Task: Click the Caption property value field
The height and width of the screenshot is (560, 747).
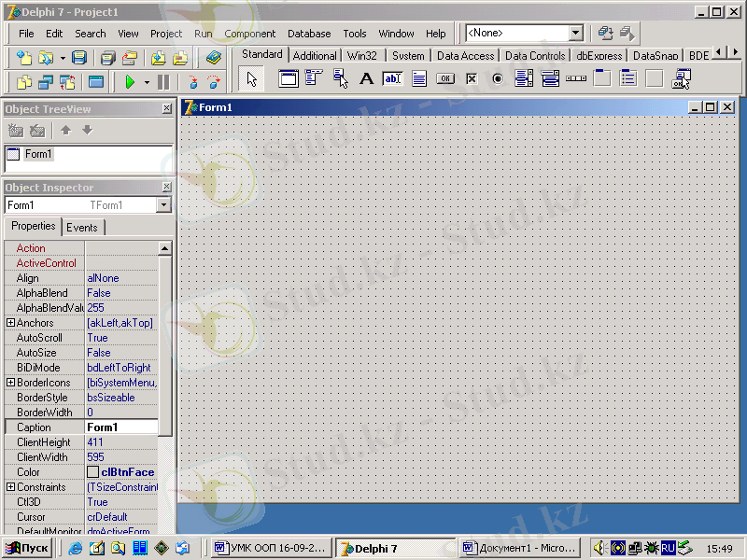Action: click(x=121, y=427)
